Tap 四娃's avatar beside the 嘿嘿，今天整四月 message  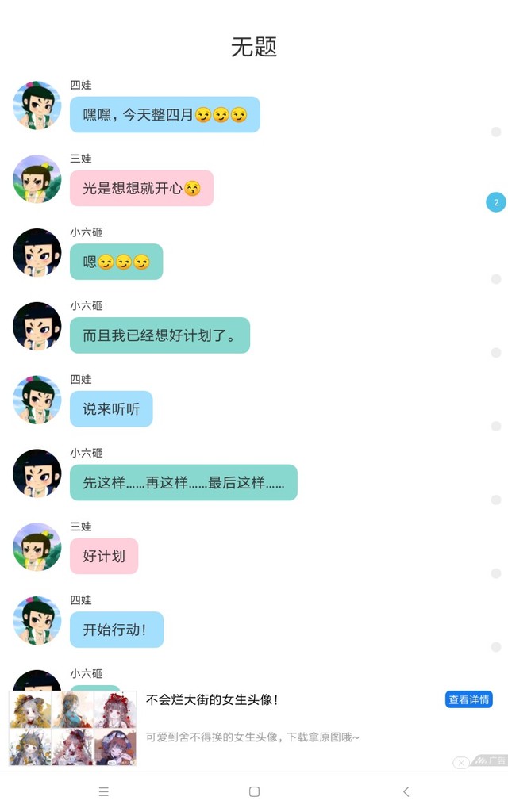click(x=37, y=105)
